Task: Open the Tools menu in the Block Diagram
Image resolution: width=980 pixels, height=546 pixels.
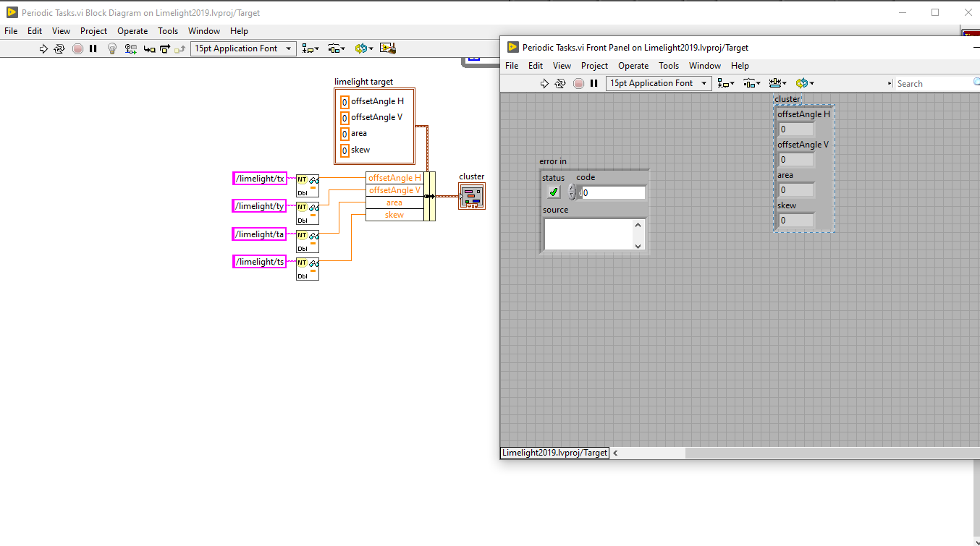Action: 168,31
